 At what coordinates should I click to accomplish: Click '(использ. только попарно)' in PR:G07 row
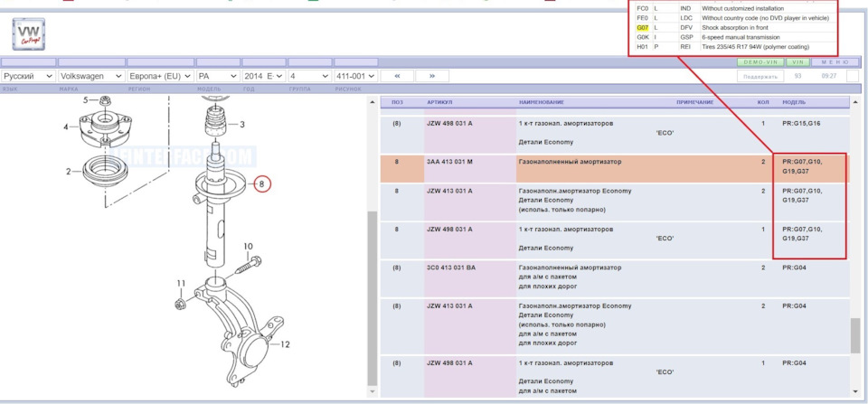(561, 210)
